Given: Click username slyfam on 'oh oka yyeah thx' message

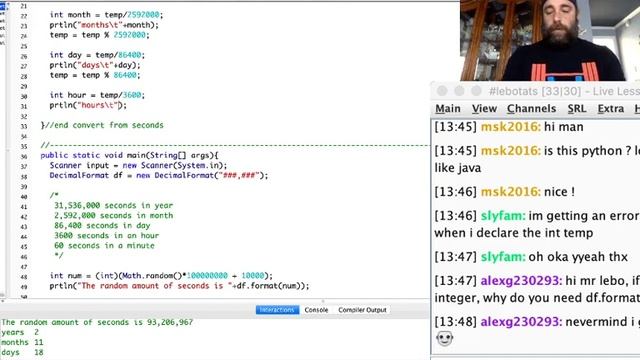Looking at the screenshot, I should click(x=503, y=257).
